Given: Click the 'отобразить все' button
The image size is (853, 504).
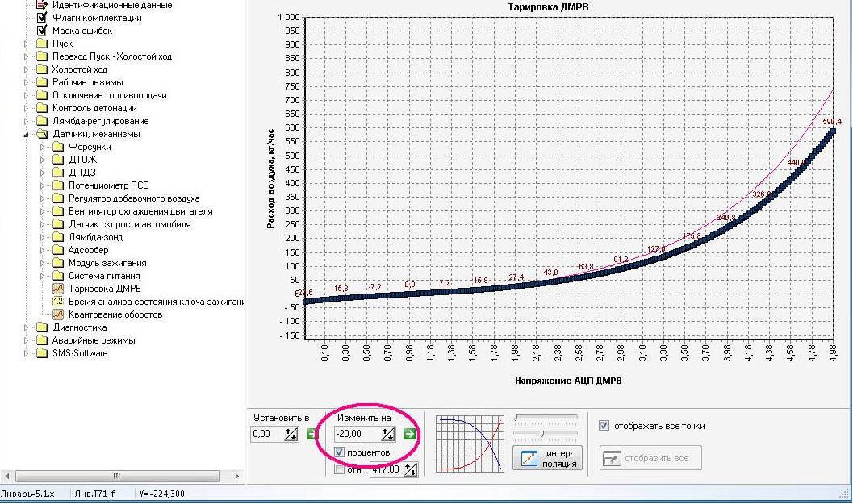Looking at the screenshot, I should [x=650, y=458].
